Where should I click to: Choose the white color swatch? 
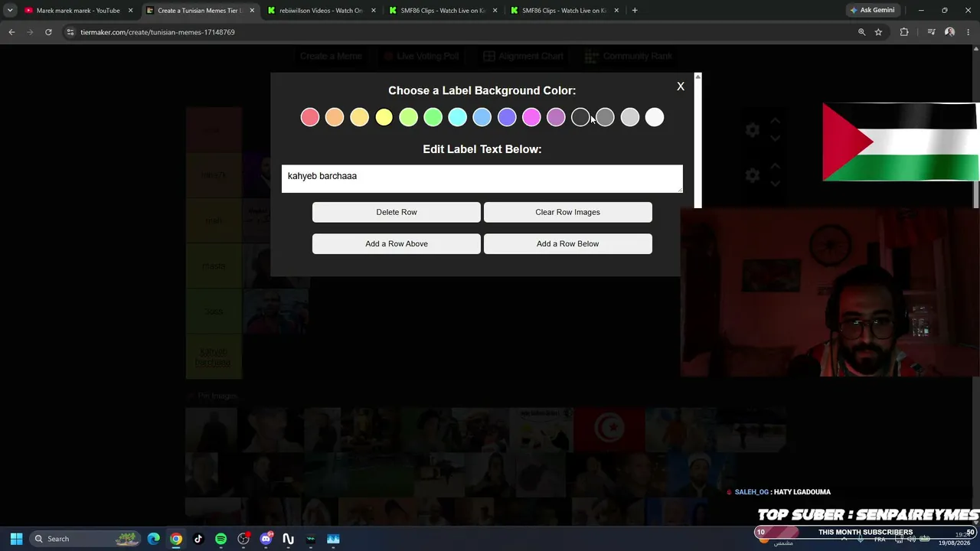655,117
